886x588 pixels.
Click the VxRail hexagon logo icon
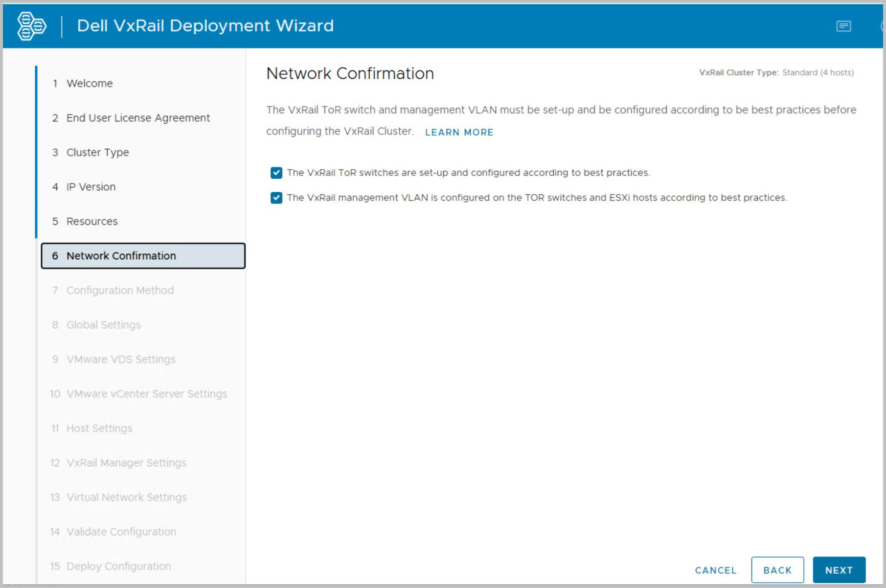click(x=32, y=26)
